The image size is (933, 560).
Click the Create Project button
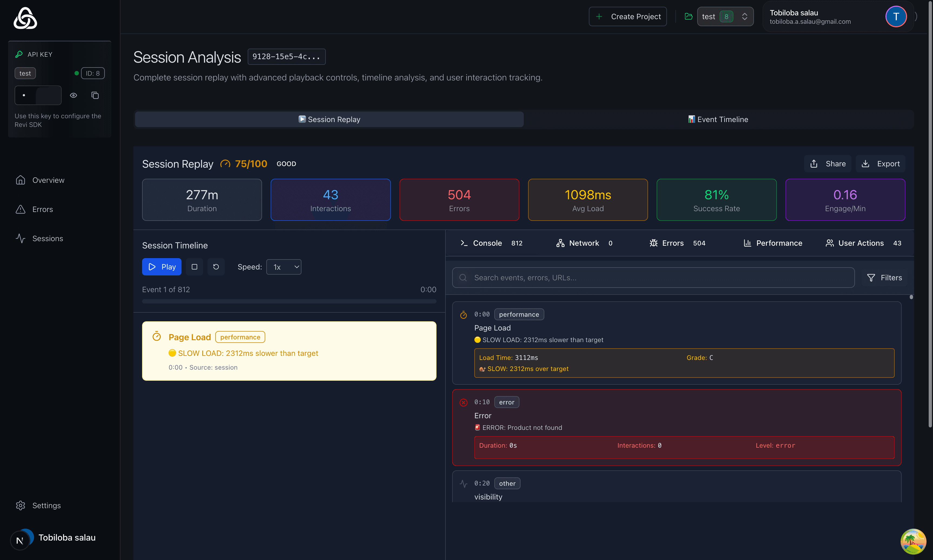pyautogui.click(x=628, y=16)
